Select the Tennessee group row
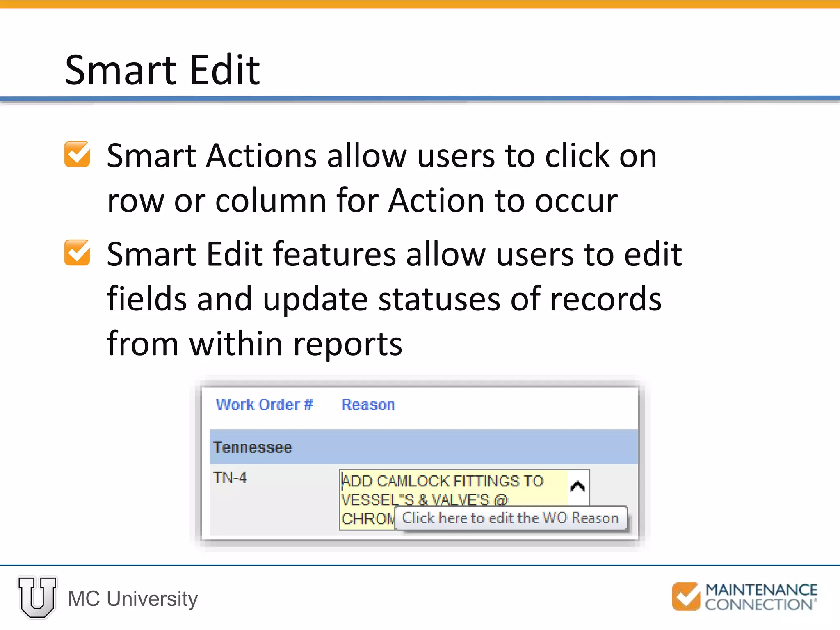This screenshot has width=840, height=630. [424, 447]
